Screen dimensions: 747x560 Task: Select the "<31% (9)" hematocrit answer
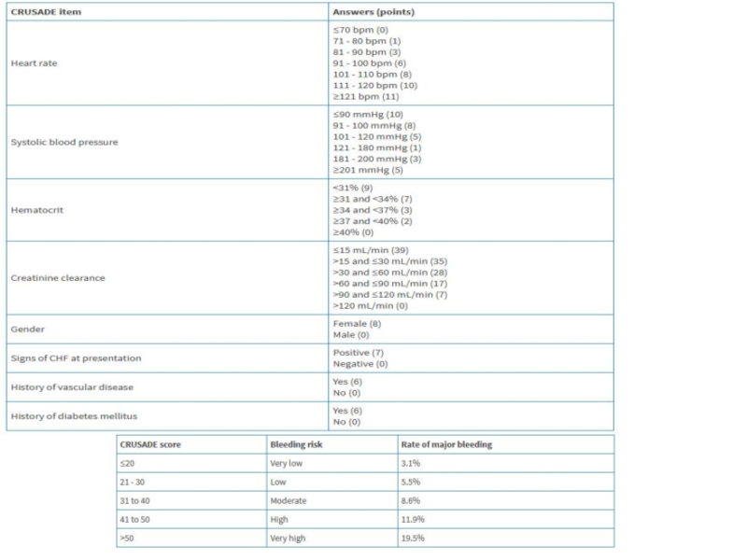point(353,188)
